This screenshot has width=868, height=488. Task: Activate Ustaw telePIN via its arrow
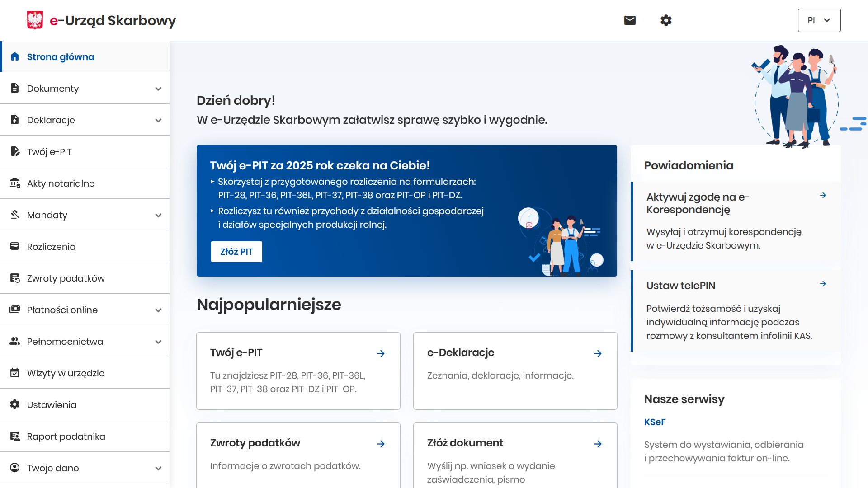click(x=823, y=284)
